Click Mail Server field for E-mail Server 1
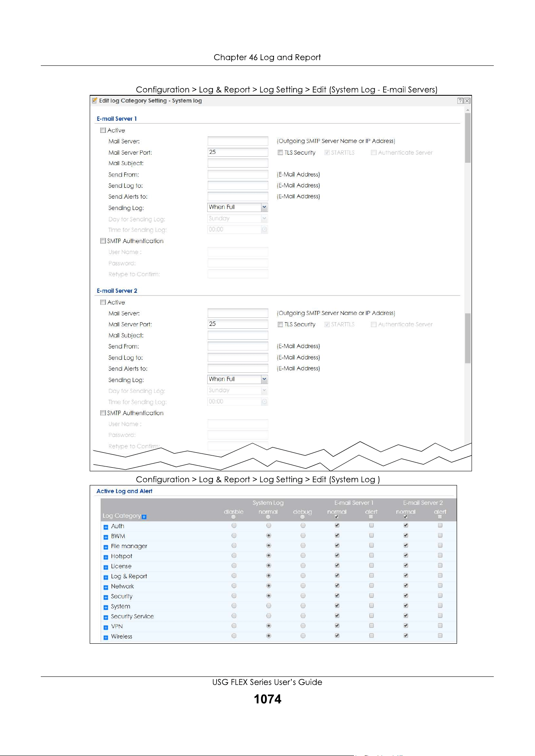This screenshot has height=756, width=535. click(238, 141)
